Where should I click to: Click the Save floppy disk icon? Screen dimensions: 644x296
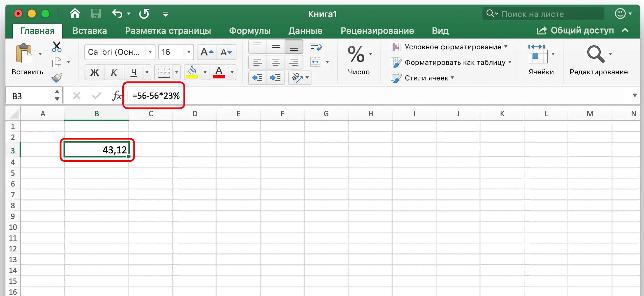pos(96,14)
